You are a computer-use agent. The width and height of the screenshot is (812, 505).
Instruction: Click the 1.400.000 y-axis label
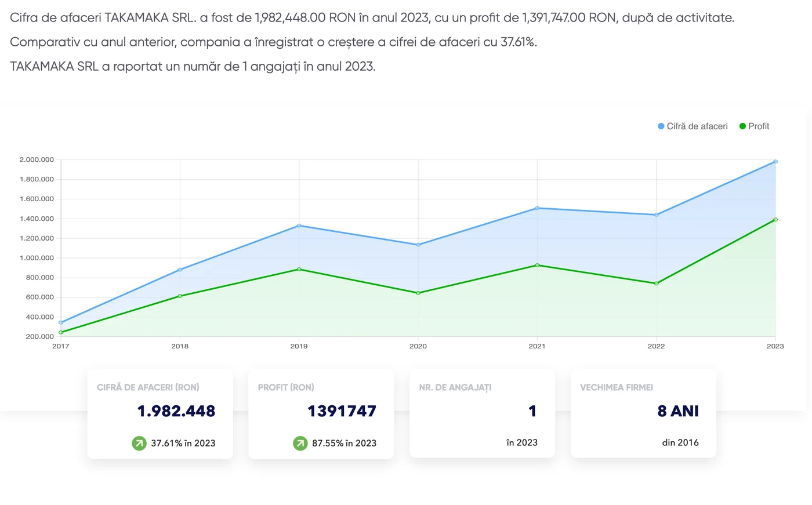[37, 219]
